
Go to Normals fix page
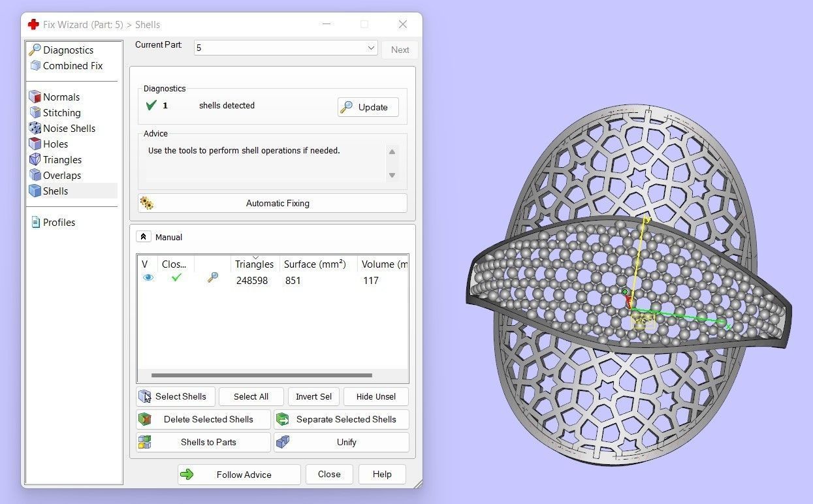(61, 97)
